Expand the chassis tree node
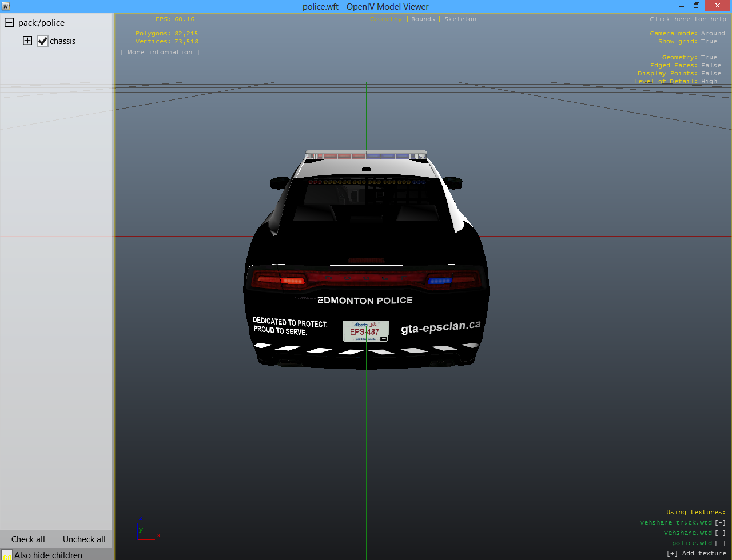The image size is (732, 560). click(x=27, y=41)
